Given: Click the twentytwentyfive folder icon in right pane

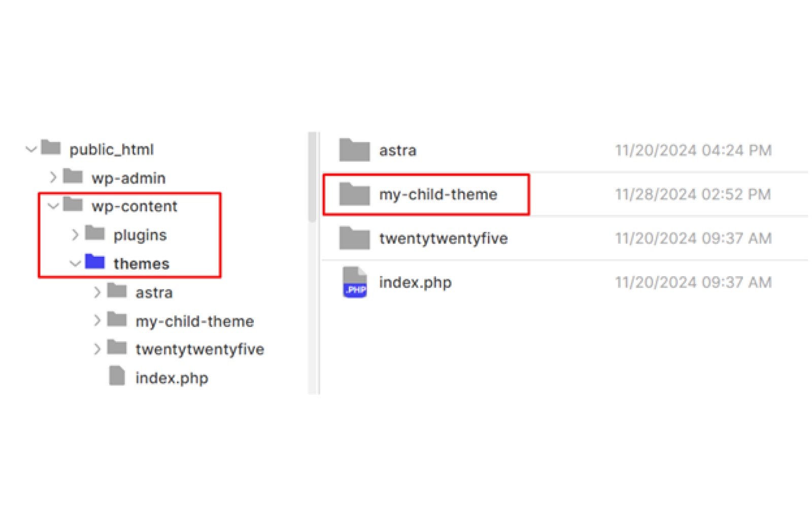Looking at the screenshot, I should tap(354, 238).
